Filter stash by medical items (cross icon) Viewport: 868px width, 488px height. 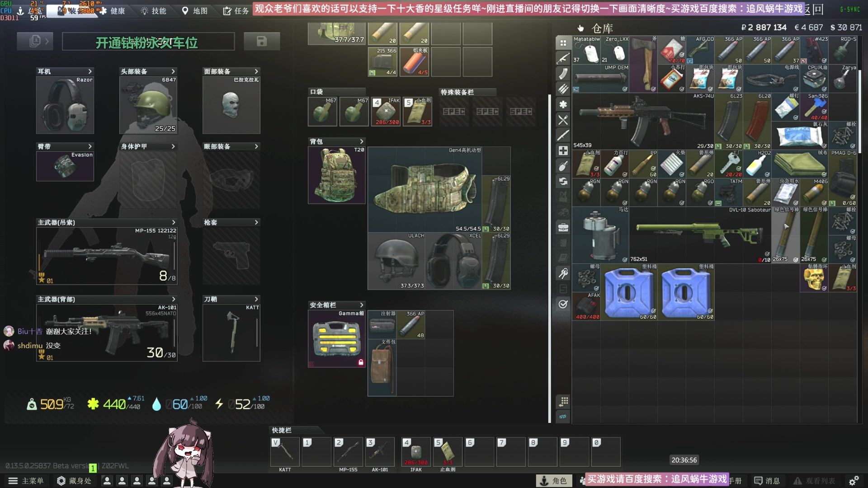point(563,150)
